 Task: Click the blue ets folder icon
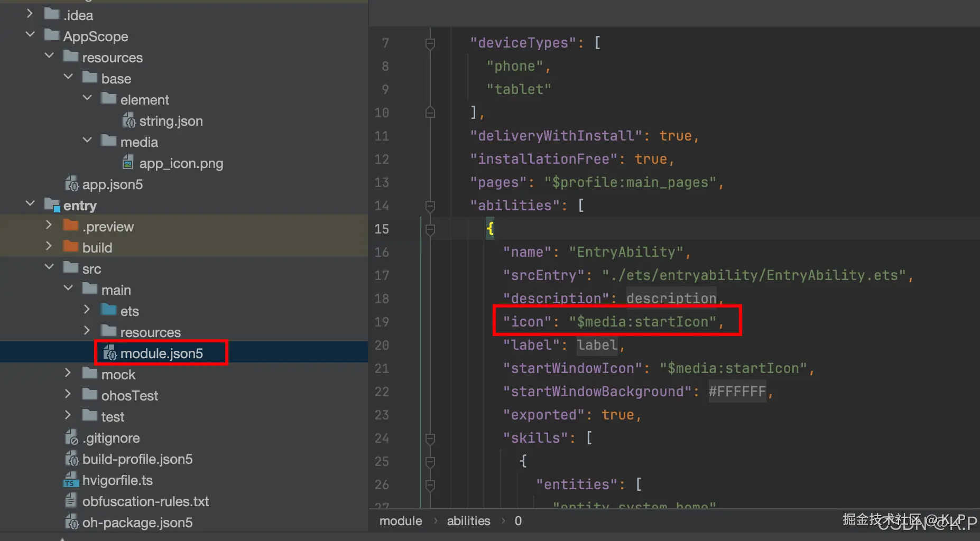click(x=109, y=310)
